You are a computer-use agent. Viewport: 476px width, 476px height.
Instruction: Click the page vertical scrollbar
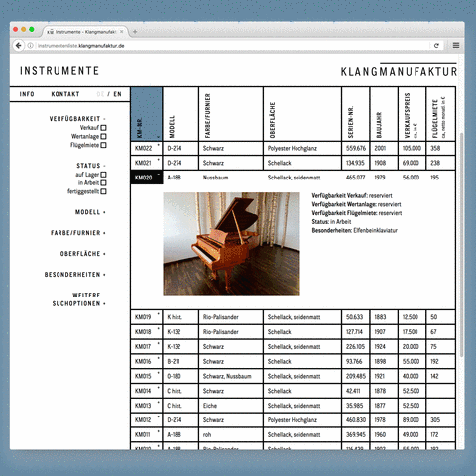tap(462, 245)
